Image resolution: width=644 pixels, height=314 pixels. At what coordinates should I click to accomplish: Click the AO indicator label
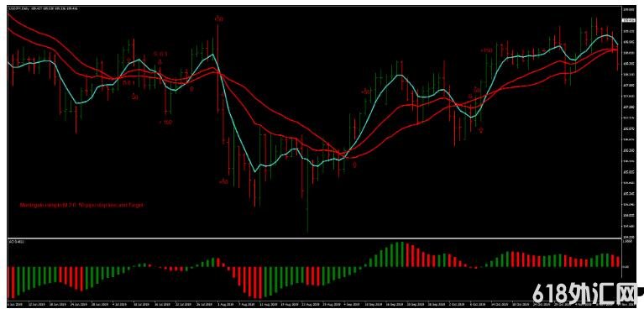(x=17, y=242)
